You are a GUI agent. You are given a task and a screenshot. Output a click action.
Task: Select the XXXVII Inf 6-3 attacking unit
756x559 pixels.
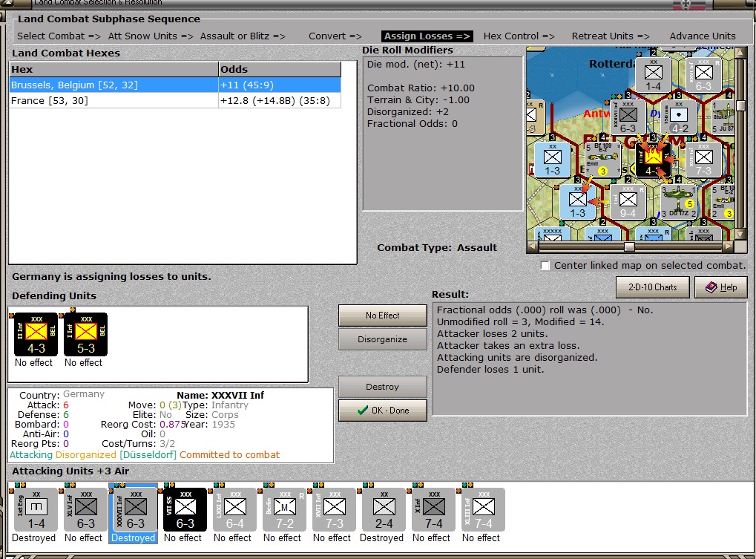(136, 509)
